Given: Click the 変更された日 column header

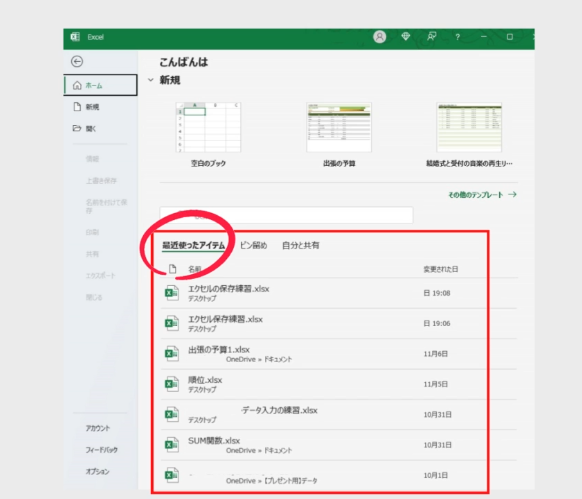Looking at the screenshot, I should [x=441, y=269].
